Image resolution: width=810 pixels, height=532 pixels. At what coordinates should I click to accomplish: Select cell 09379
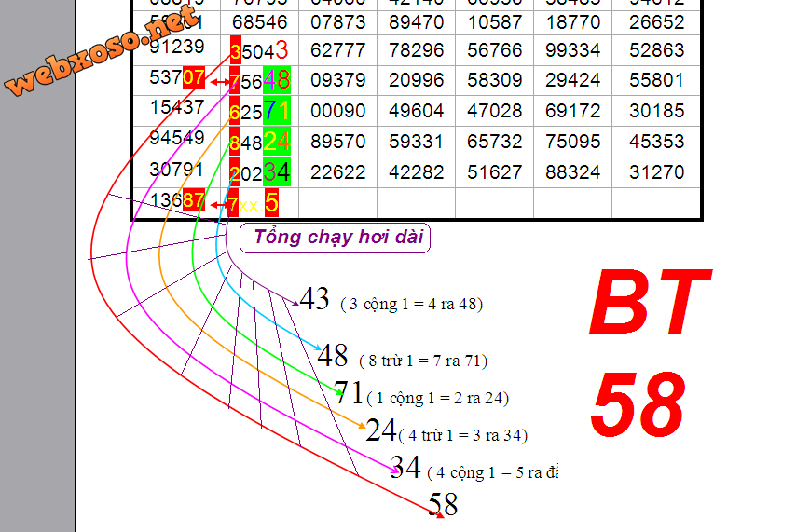[x=337, y=80]
